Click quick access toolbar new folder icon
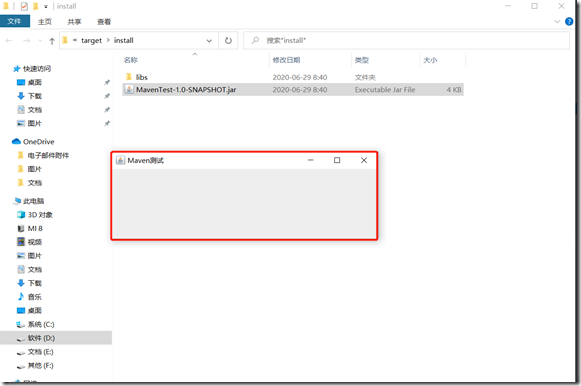This screenshot has width=581, height=386. point(36,6)
